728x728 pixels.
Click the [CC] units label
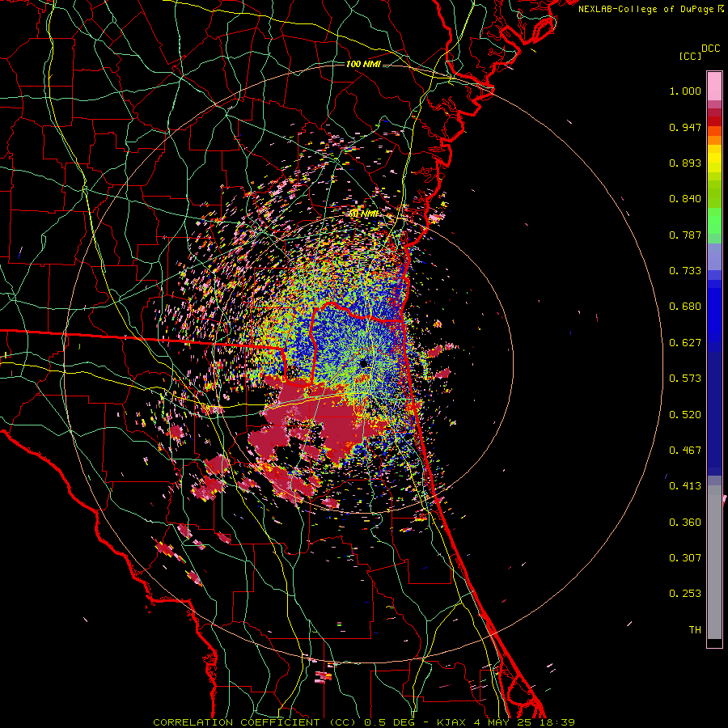click(x=691, y=56)
